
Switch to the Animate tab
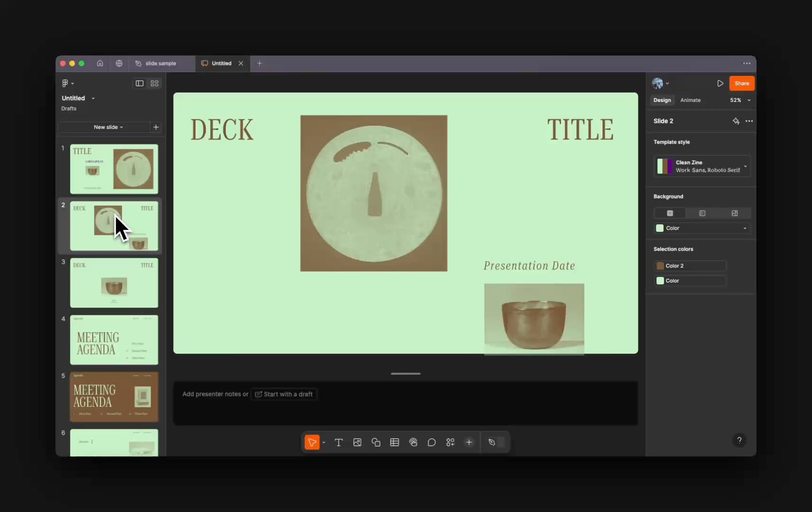pos(690,100)
